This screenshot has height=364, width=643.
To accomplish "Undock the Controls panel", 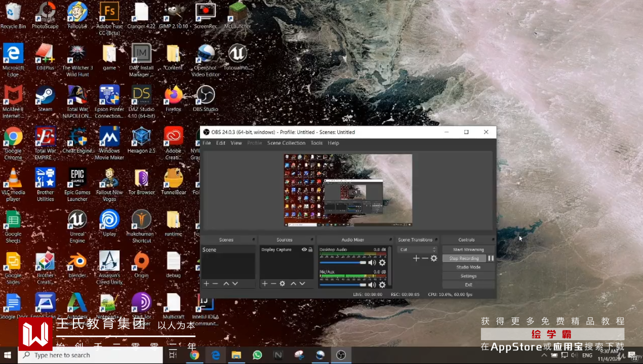I will click(493, 240).
